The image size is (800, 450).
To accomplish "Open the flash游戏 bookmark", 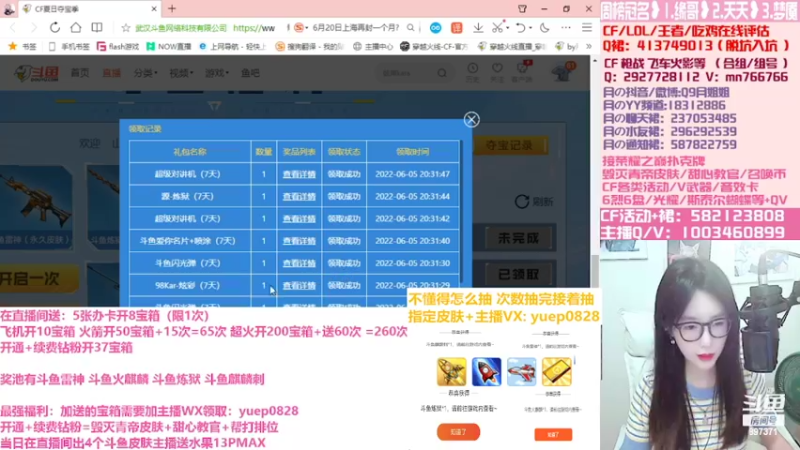I will point(118,46).
